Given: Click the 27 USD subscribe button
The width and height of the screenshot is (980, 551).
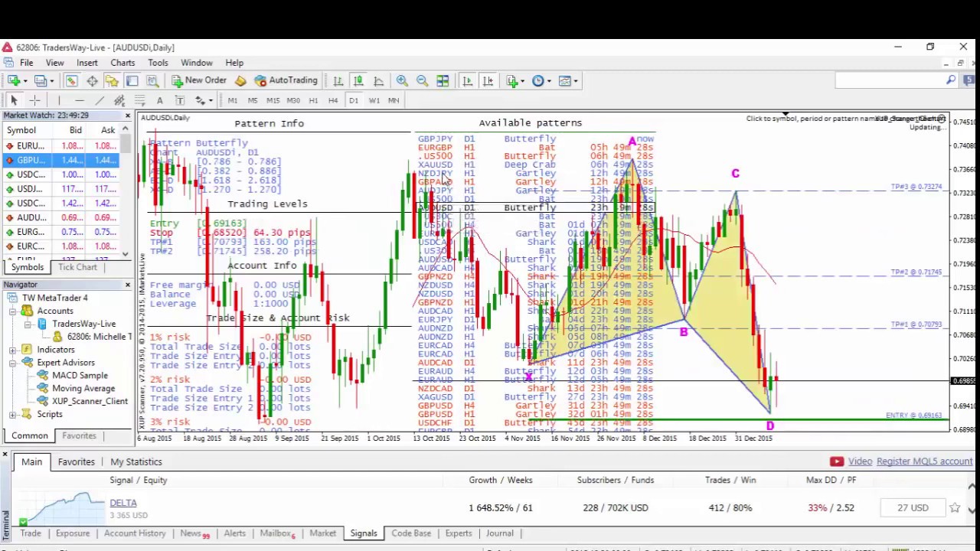Looking at the screenshot, I should coord(913,507).
